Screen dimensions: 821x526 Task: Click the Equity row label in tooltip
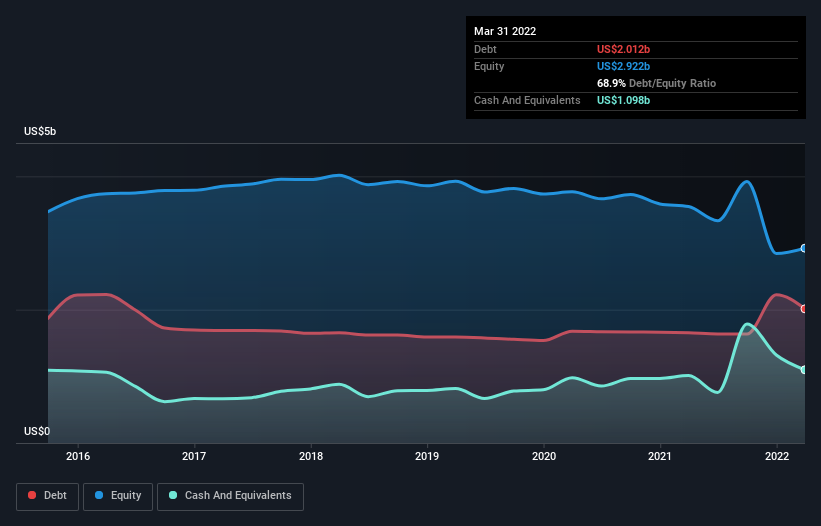tap(489, 66)
